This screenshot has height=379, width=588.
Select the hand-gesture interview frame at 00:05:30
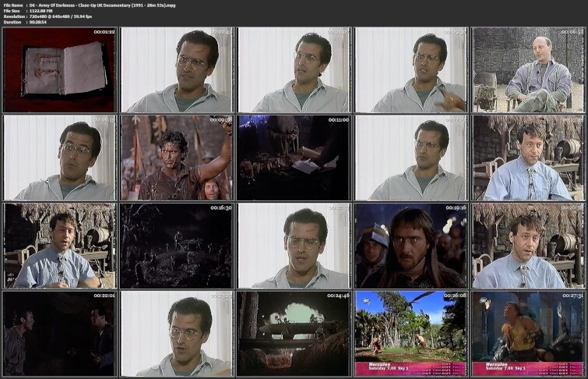click(x=411, y=70)
